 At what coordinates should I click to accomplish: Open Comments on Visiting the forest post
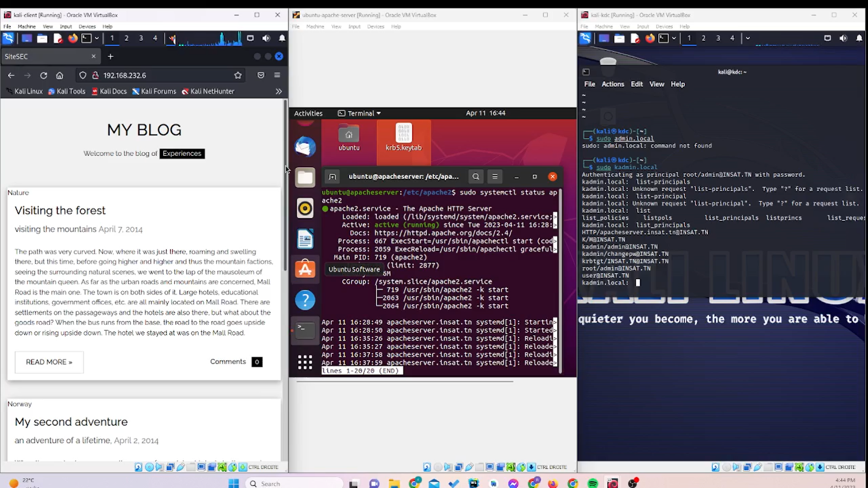(236, 361)
